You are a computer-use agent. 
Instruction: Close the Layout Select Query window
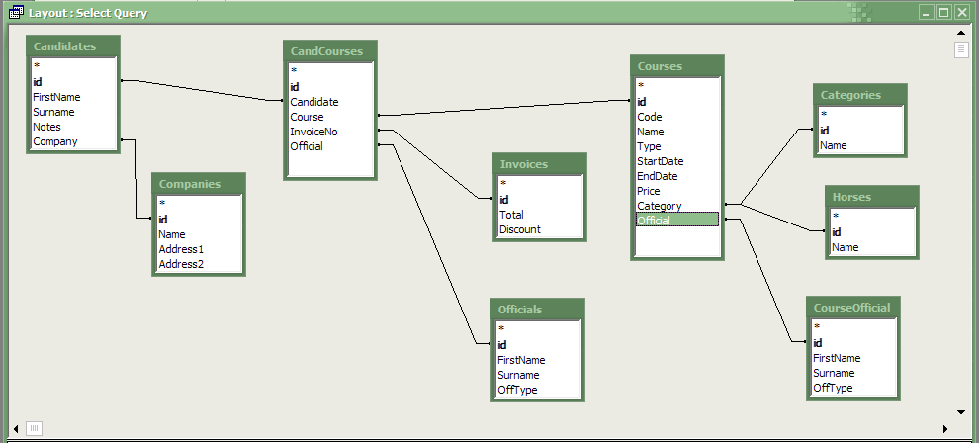pos(961,12)
